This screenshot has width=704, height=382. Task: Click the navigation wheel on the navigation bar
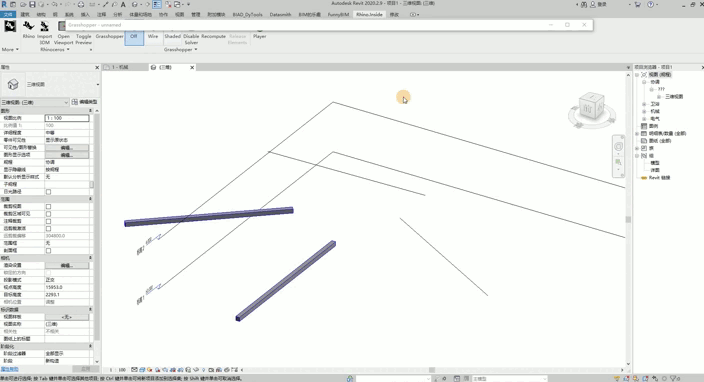tap(619, 147)
